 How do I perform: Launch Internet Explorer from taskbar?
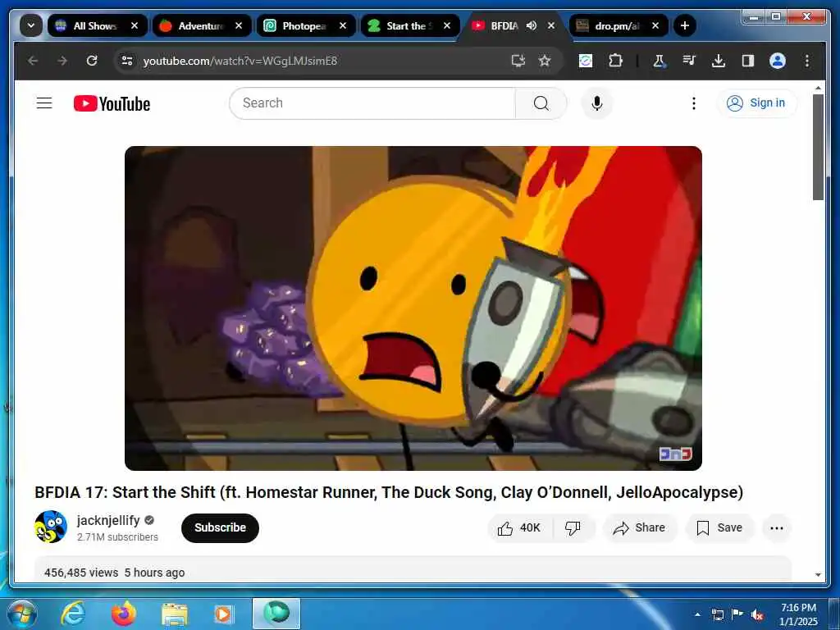pyautogui.click(x=73, y=614)
